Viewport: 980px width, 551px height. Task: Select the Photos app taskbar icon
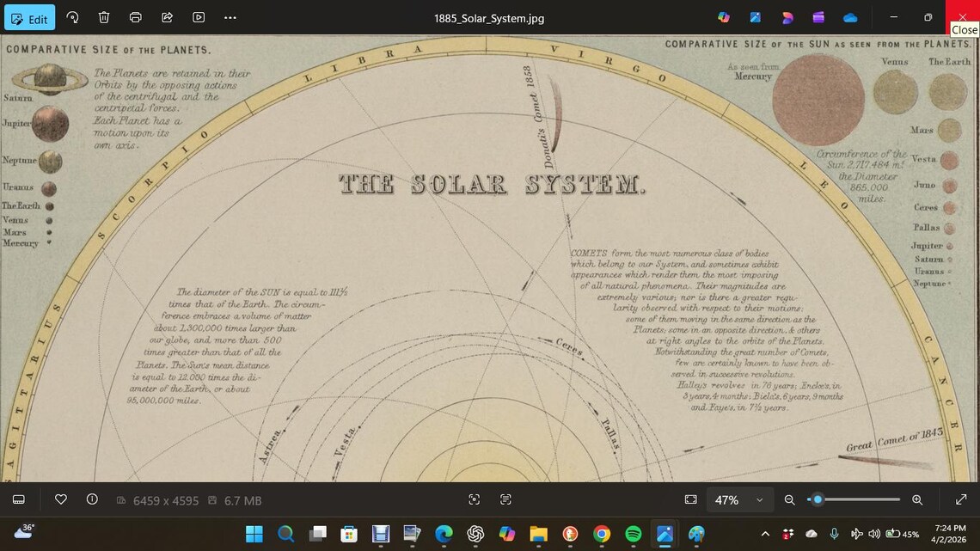665,534
